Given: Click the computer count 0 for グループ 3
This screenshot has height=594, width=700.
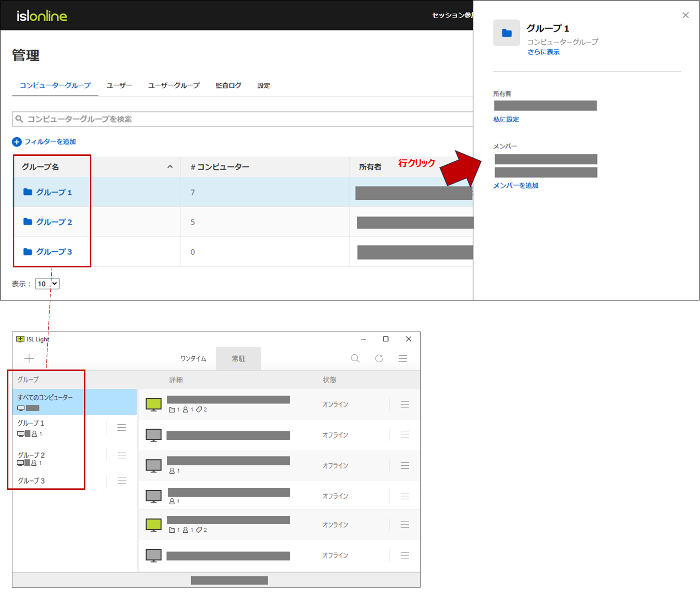Looking at the screenshot, I should click(193, 252).
